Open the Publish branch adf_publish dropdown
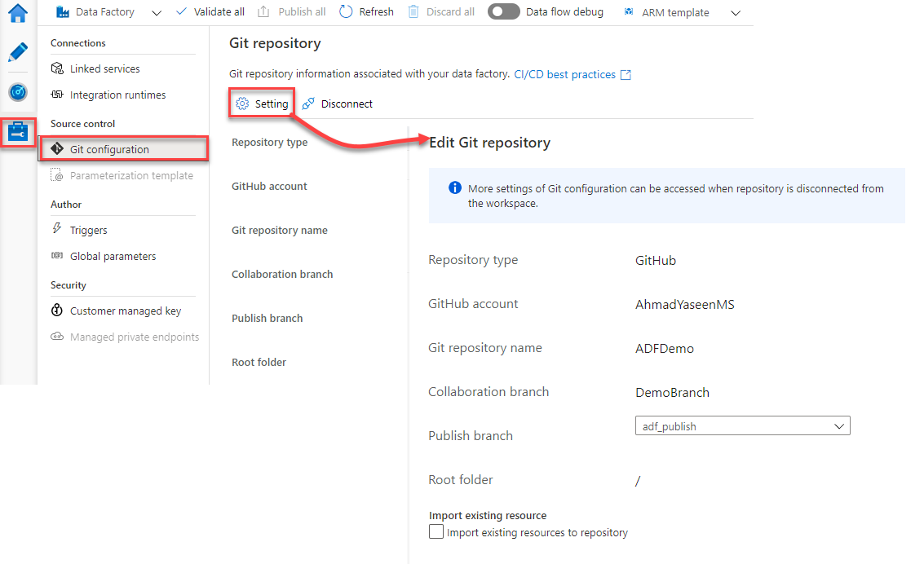This screenshot has width=924, height=564. pyautogui.click(x=742, y=426)
